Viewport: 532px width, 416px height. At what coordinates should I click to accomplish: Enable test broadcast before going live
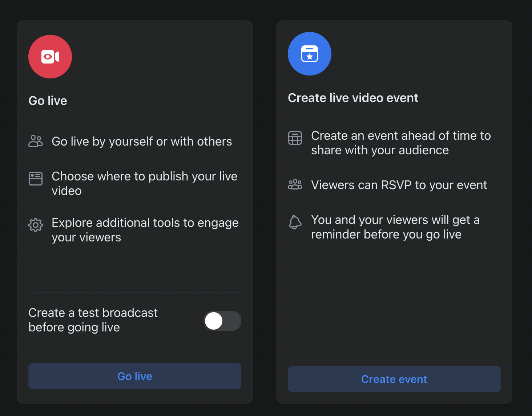pos(222,321)
